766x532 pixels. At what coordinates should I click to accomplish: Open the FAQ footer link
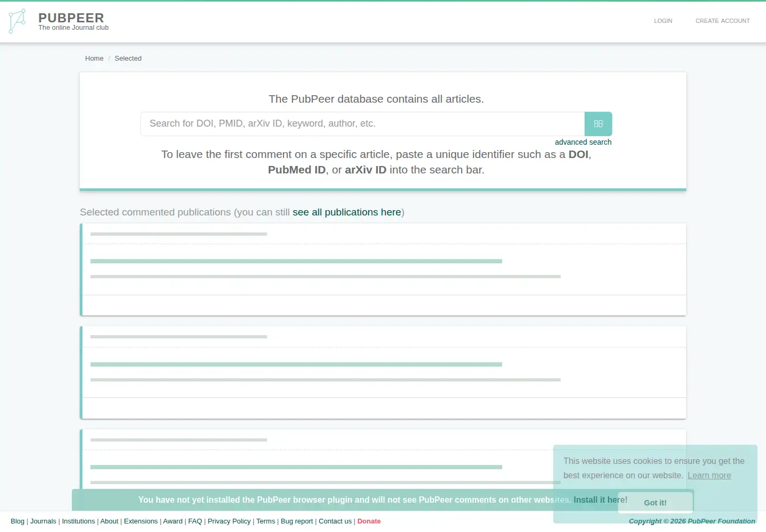[x=195, y=521]
